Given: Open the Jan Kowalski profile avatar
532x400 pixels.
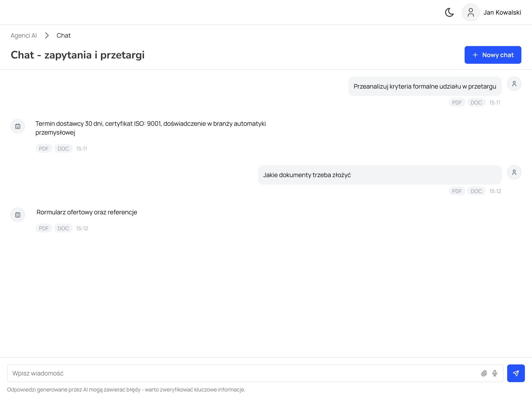Looking at the screenshot, I should click(471, 12).
